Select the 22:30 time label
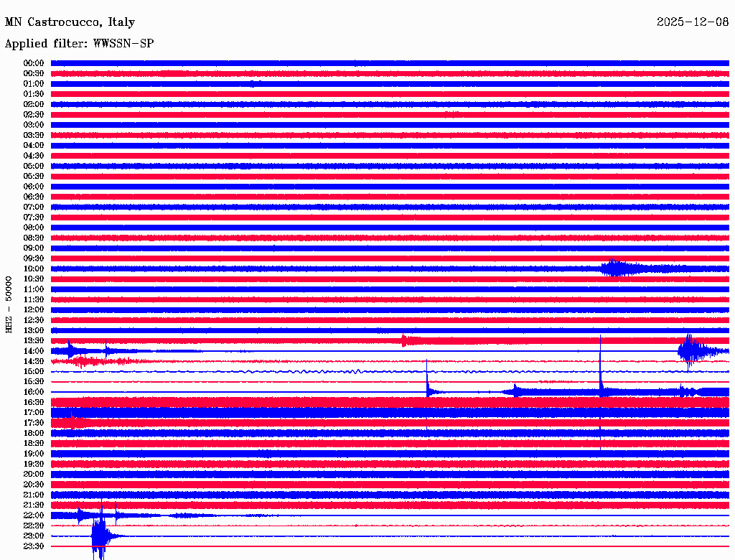The image size is (735, 560). (34, 526)
